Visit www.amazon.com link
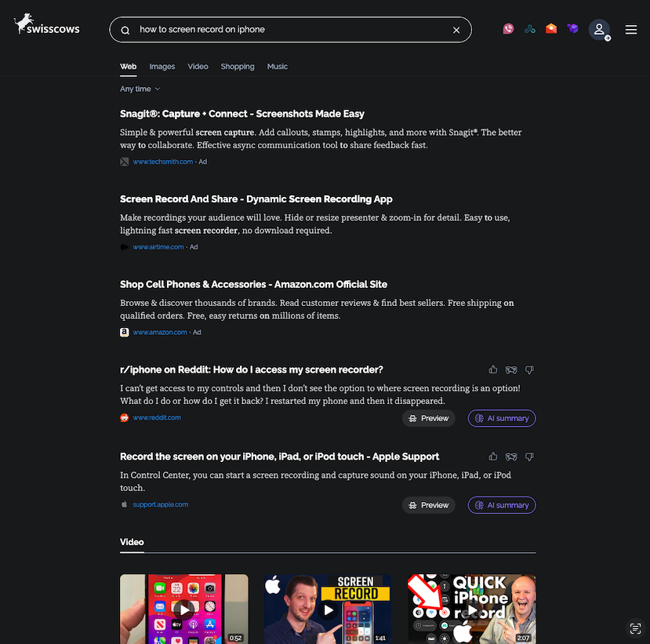 160,332
